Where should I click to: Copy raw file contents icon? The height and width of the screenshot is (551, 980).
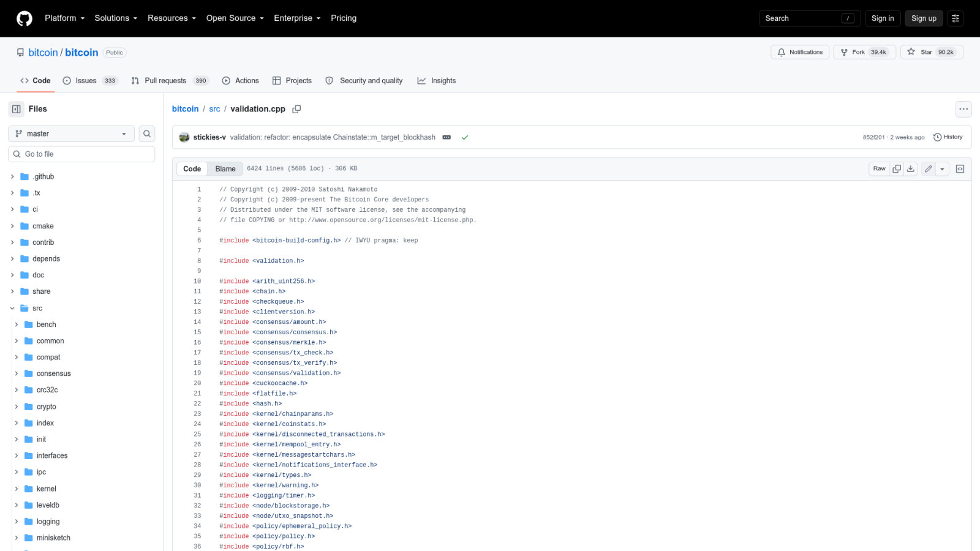click(897, 169)
